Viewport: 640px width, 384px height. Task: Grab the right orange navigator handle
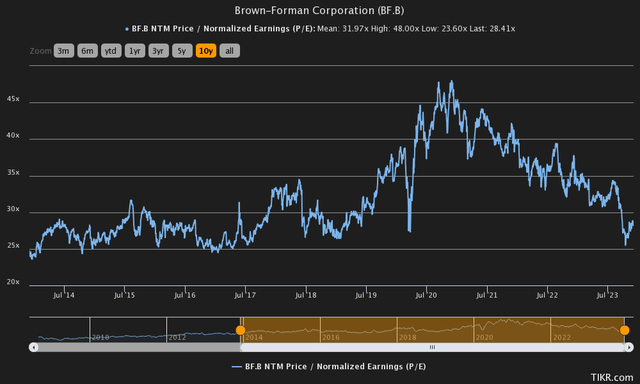point(624,330)
